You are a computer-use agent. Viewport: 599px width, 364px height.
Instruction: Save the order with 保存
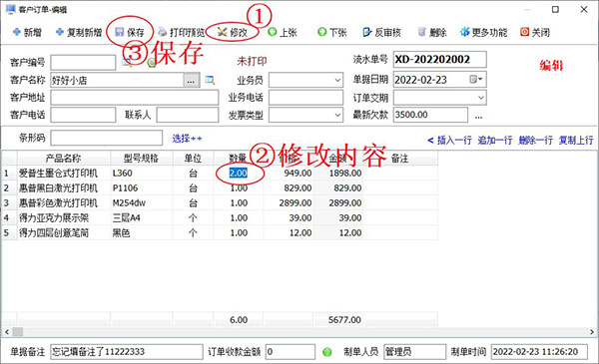pyautogui.click(x=130, y=33)
